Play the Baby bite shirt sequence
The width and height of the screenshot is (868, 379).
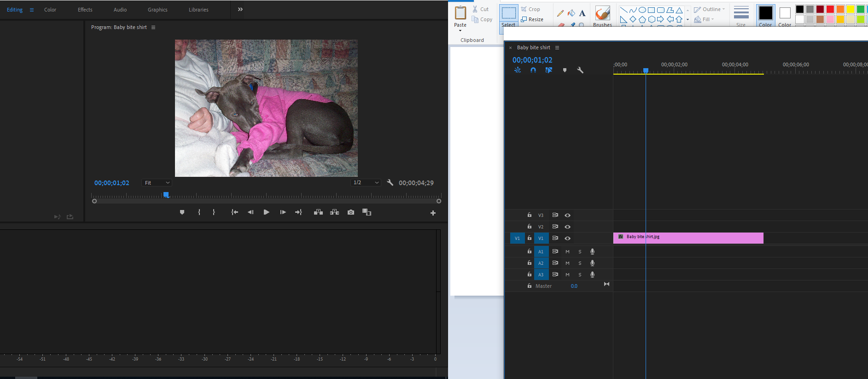[x=266, y=212]
